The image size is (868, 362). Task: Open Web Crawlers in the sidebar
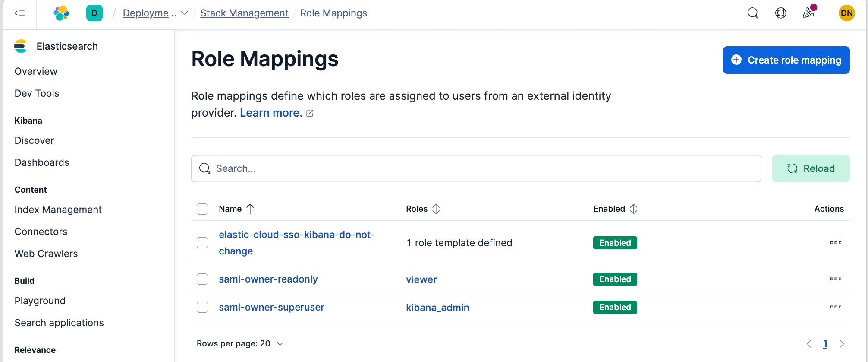[x=46, y=254]
